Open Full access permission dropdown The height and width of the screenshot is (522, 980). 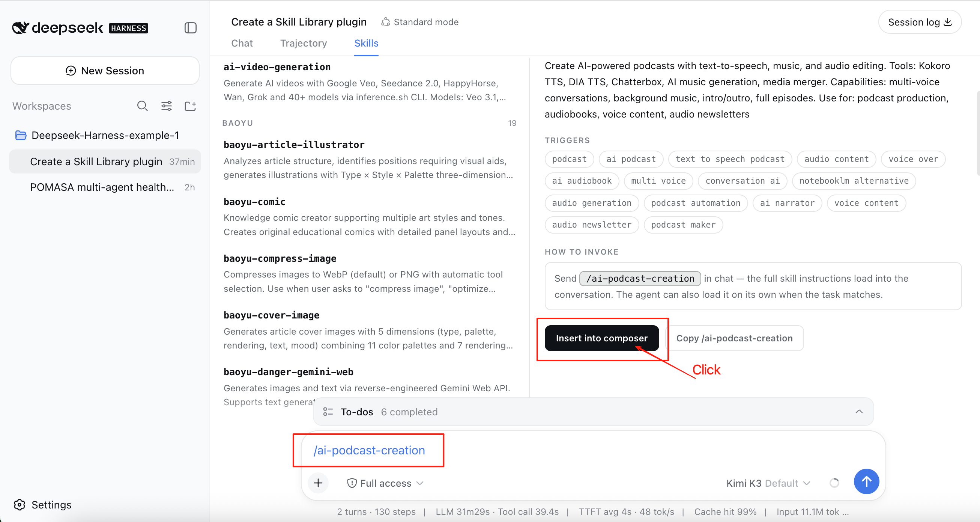tap(385, 483)
